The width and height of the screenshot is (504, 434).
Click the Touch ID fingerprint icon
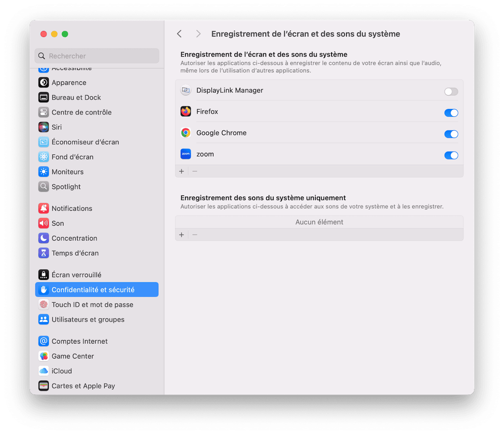[44, 304]
